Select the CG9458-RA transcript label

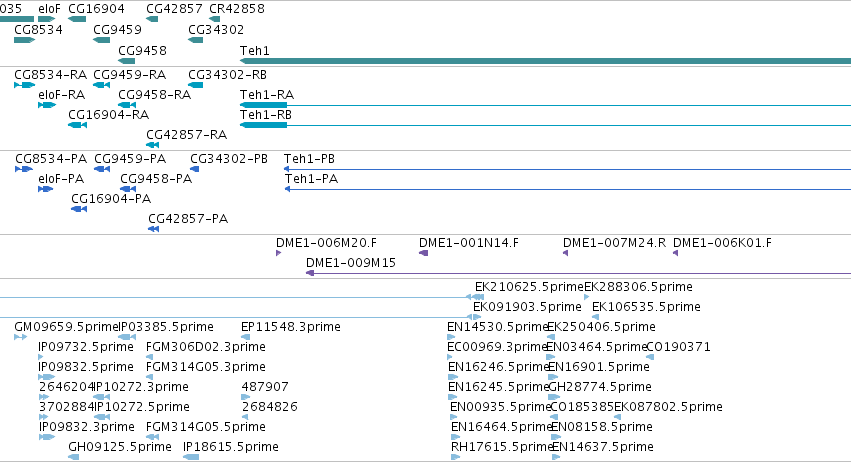(x=154, y=95)
